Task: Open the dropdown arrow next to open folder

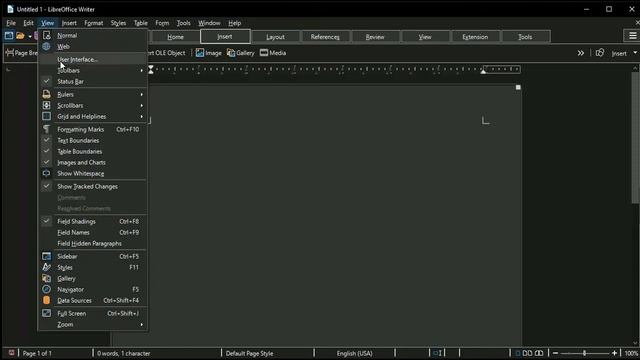Action: (x=30, y=36)
